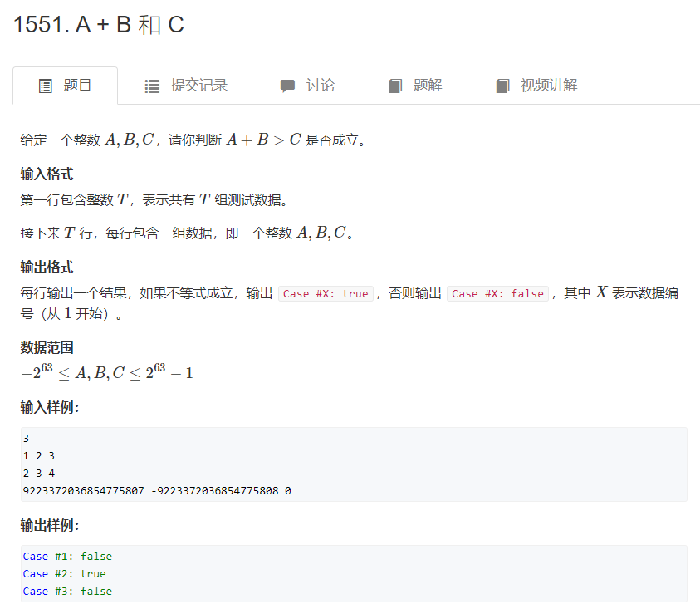Click the book icon next to 题解

click(396, 86)
